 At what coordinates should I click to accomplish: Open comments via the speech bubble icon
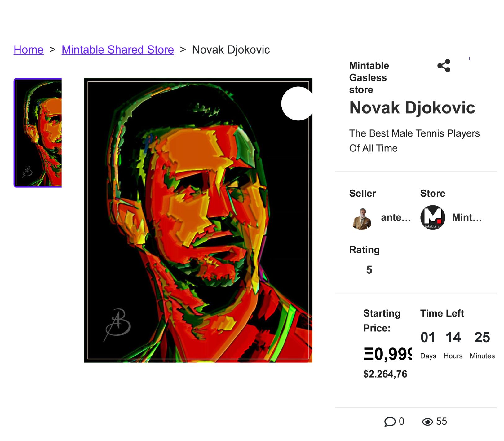click(390, 421)
